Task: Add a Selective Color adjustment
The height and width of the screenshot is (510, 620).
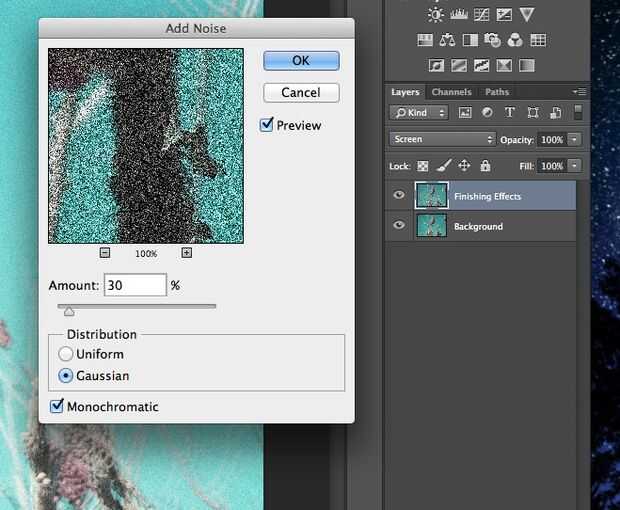Action: pyautogui.click(x=504, y=65)
